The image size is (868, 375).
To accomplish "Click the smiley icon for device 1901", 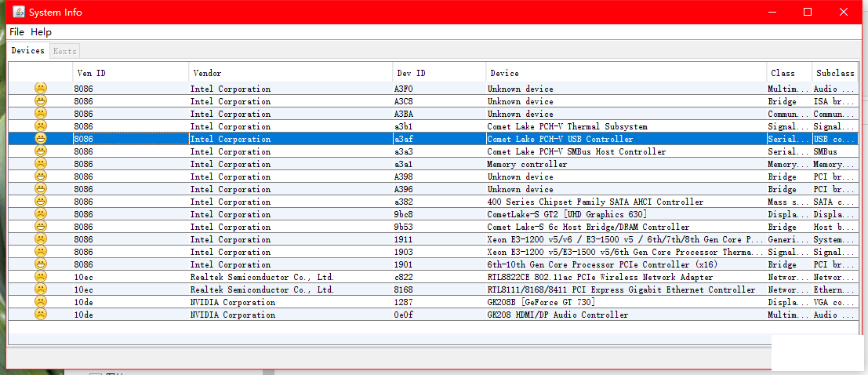I will pyautogui.click(x=41, y=264).
